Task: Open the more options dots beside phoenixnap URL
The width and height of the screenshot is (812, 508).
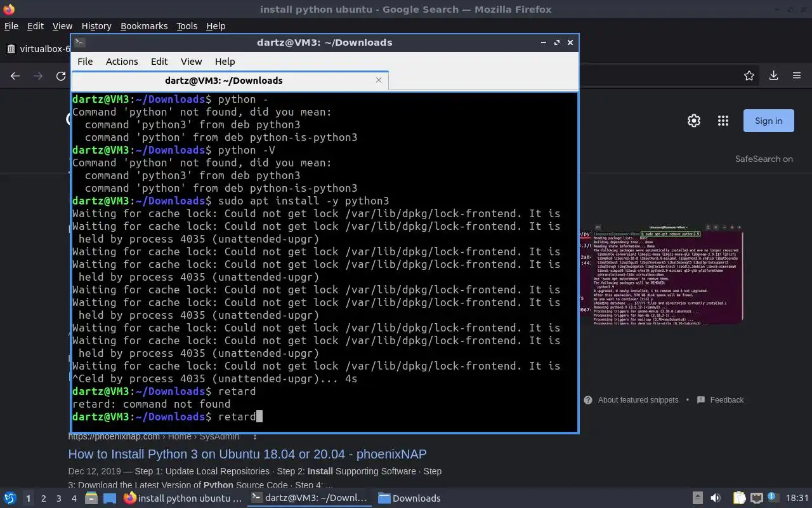Action: pos(255,437)
